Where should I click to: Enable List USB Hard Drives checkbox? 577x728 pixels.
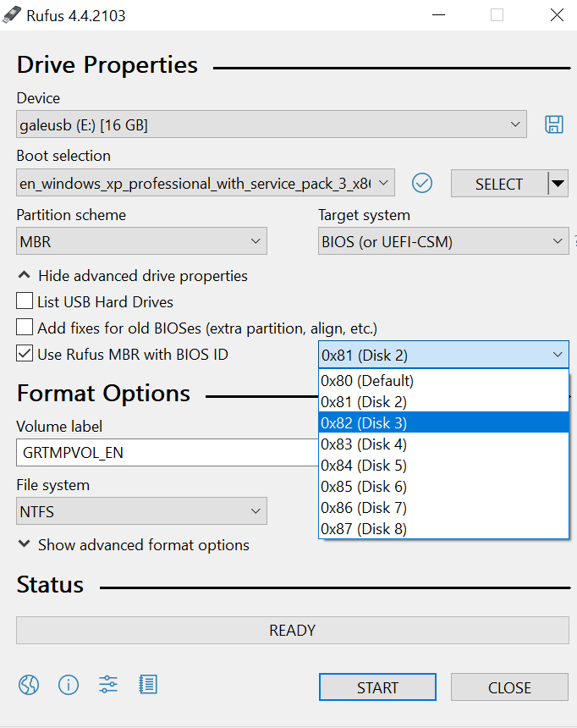tap(25, 301)
